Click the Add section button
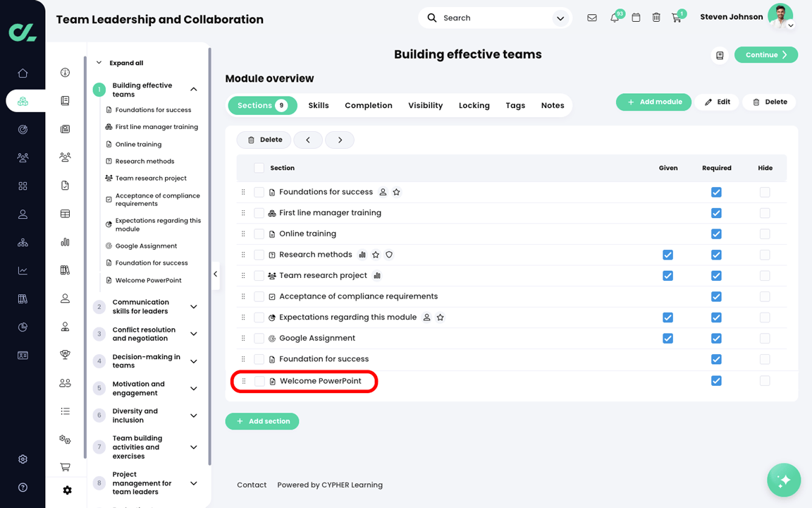812x508 pixels. pos(262,421)
